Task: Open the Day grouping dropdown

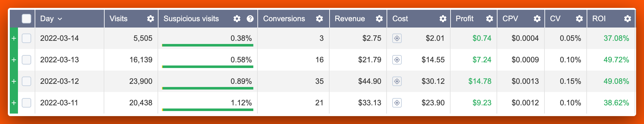Action: pyautogui.click(x=51, y=19)
